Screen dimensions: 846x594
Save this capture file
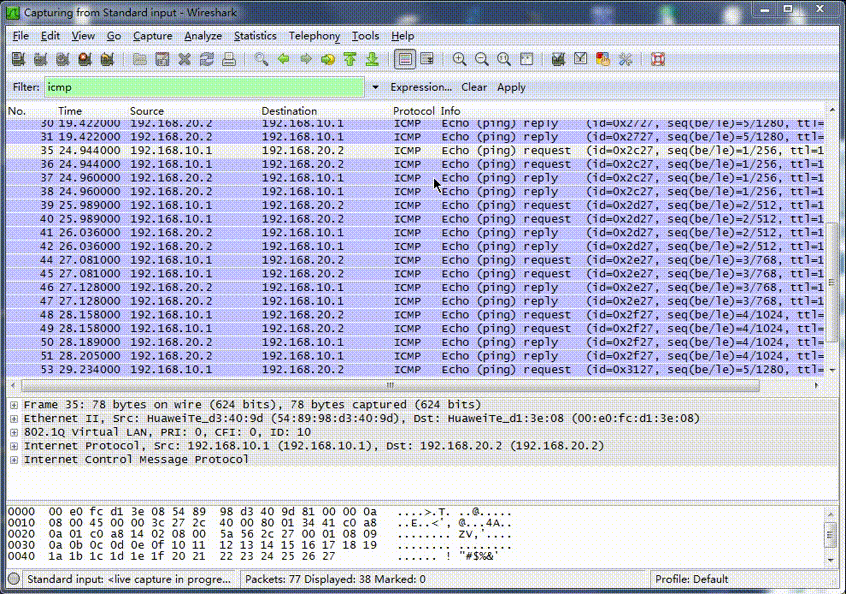(162, 59)
